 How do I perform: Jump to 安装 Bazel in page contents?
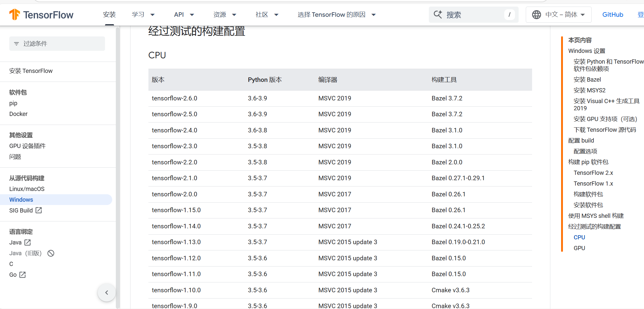(x=587, y=79)
